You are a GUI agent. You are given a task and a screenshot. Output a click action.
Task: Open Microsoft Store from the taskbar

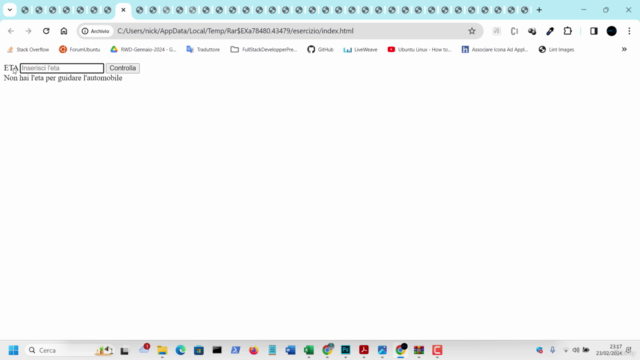[x=199, y=350]
